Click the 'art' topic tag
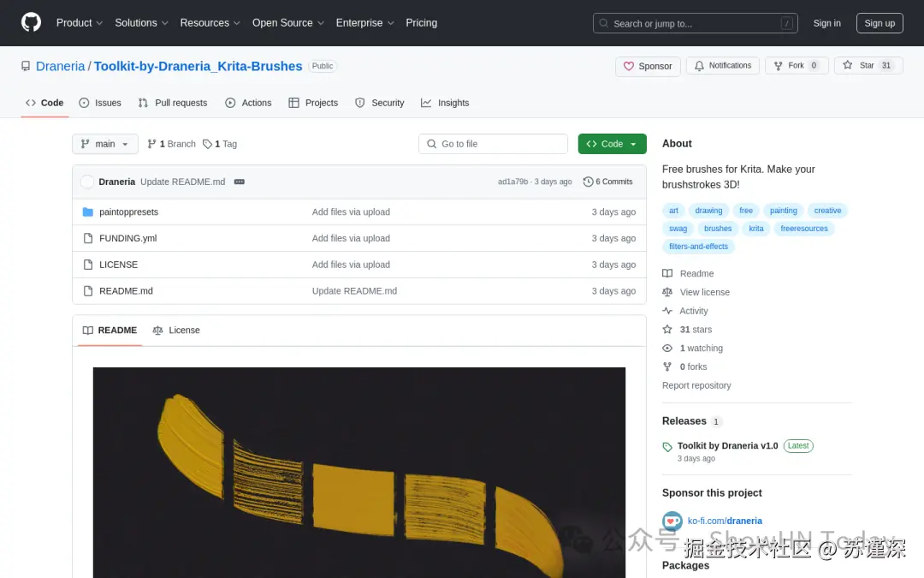The height and width of the screenshot is (578, 924). click(673, 211)
